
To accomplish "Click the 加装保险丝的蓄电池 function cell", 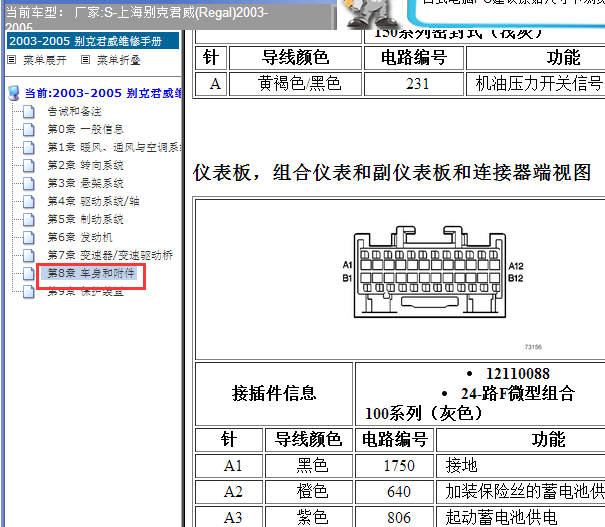I will pos(521,492).
